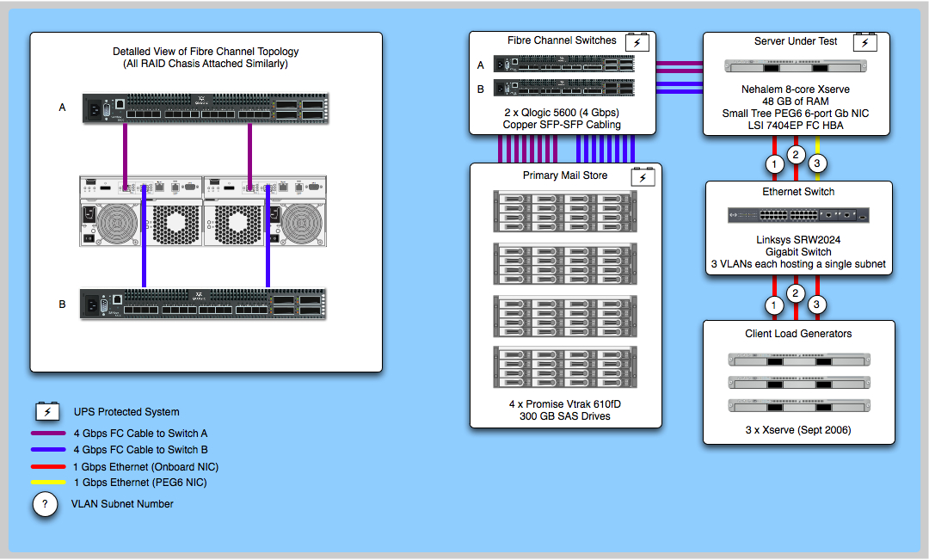The height and width of the screenshot is (560, 929).
Task: Click the UPS battery icon in Fibre Channel Switches box
Action: click(637, 42)
